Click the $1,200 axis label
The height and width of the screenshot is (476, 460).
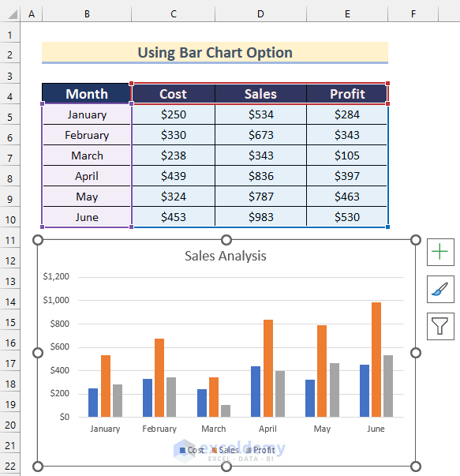pyautogui.click(x=56, y=276)
